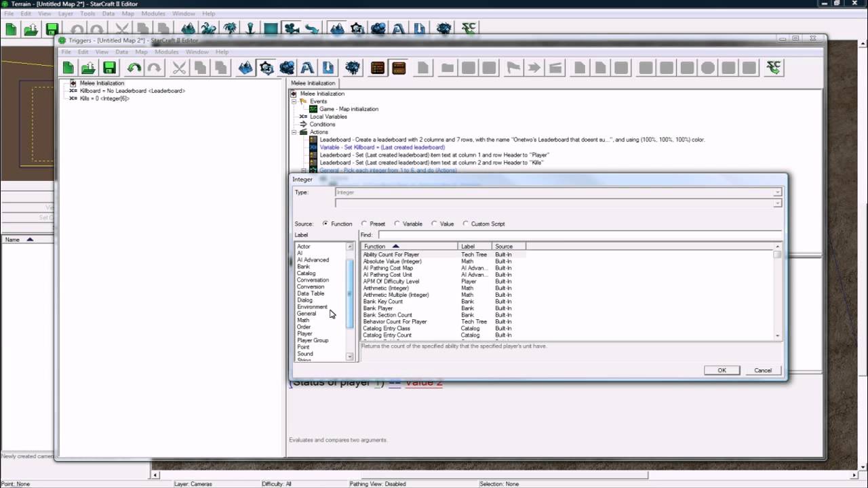
Task: Open Data module icon in Triggers toolbar
Action: (287, 68)
